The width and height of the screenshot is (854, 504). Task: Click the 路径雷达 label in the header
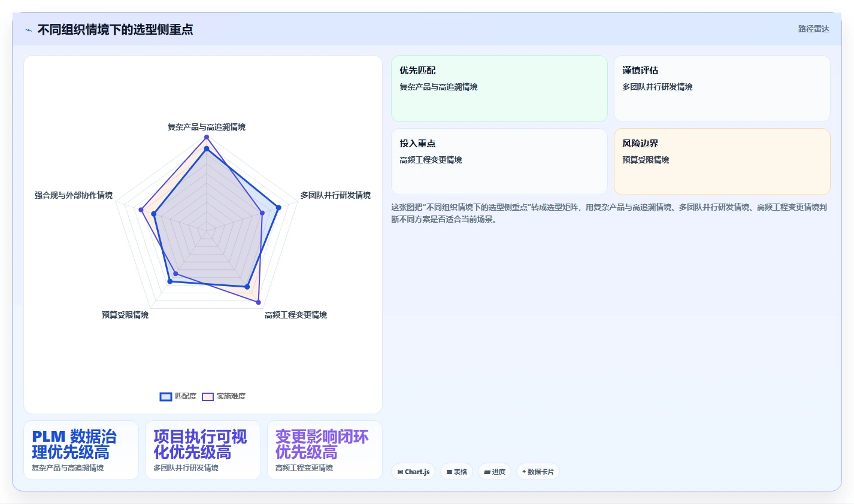[813, 29]
